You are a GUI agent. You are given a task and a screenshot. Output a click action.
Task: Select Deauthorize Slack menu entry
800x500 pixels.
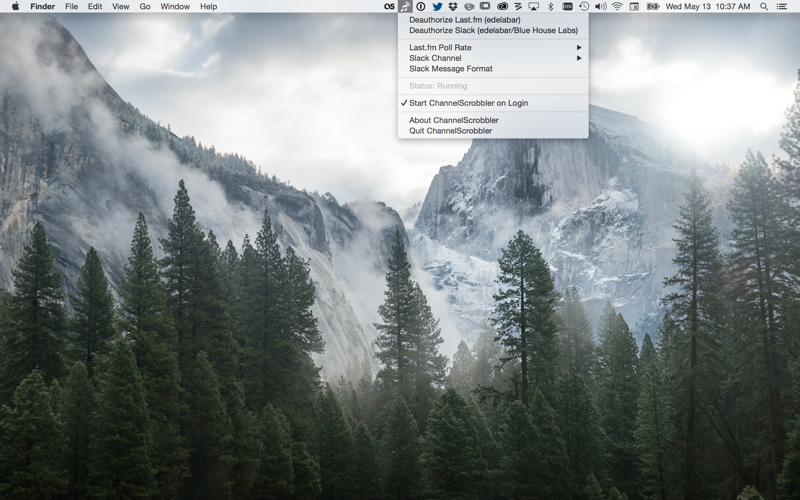pyautogui.click(x=493, y=31)
